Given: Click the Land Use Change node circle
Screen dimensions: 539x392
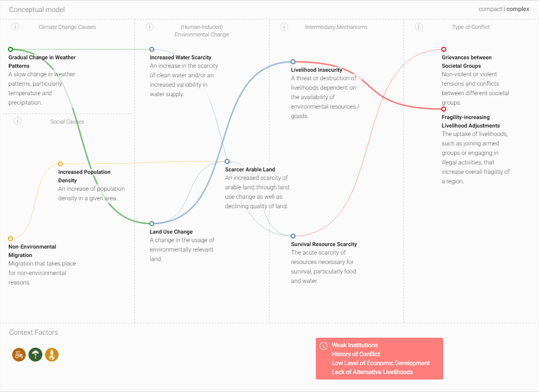Looking at the screenshot, I should (x=152, y=224).
